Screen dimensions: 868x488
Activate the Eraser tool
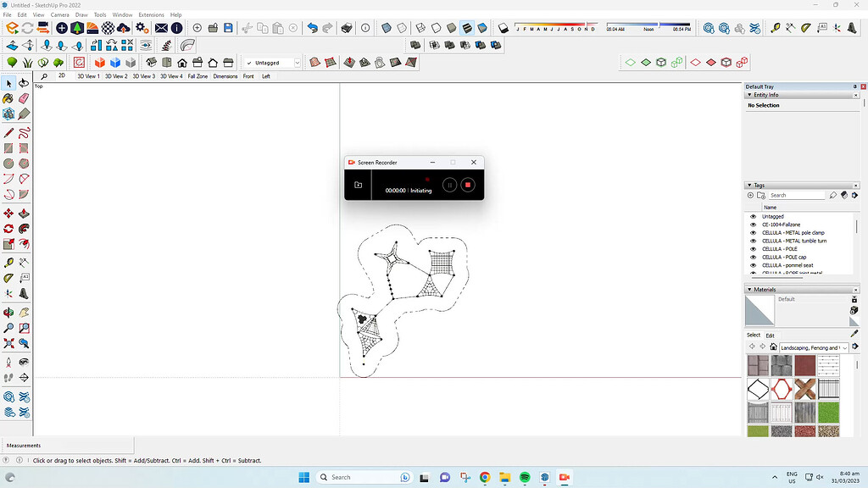(24, 98)
